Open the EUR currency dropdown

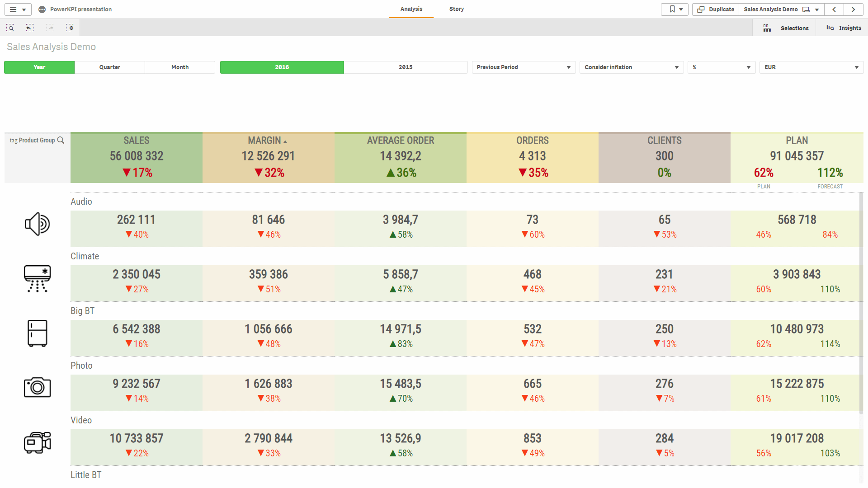point(811,67)
